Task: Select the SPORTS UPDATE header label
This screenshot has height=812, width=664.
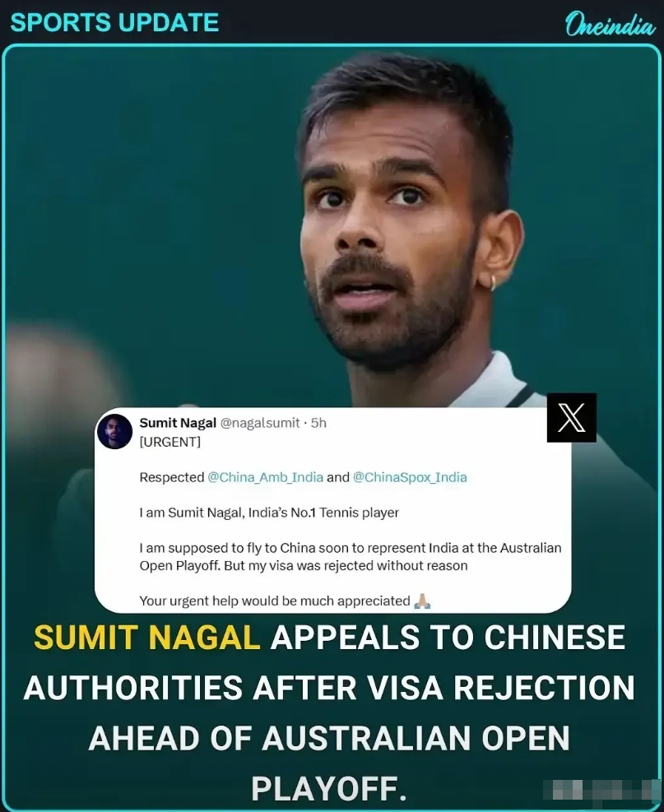Action: click(x=114, y=23)
